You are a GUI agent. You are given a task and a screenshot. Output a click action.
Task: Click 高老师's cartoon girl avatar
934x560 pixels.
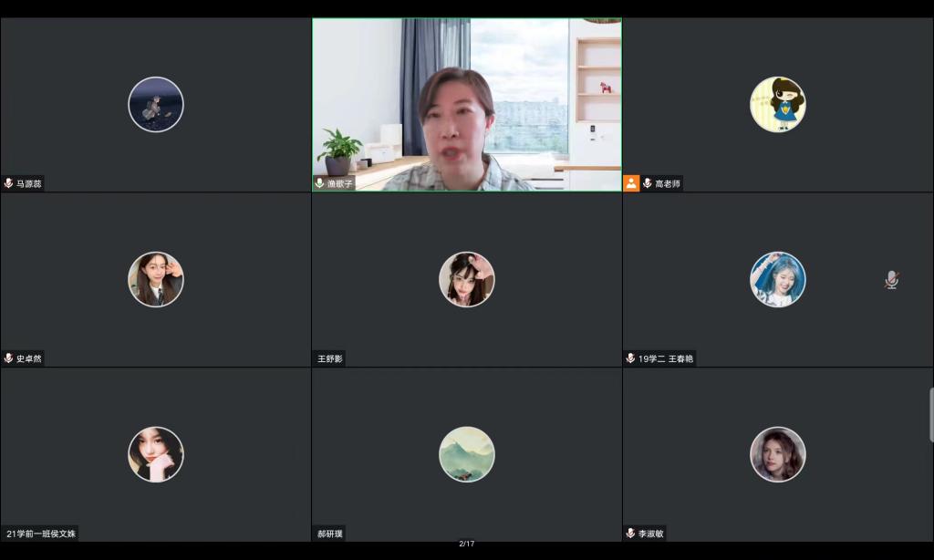point(777,104)
